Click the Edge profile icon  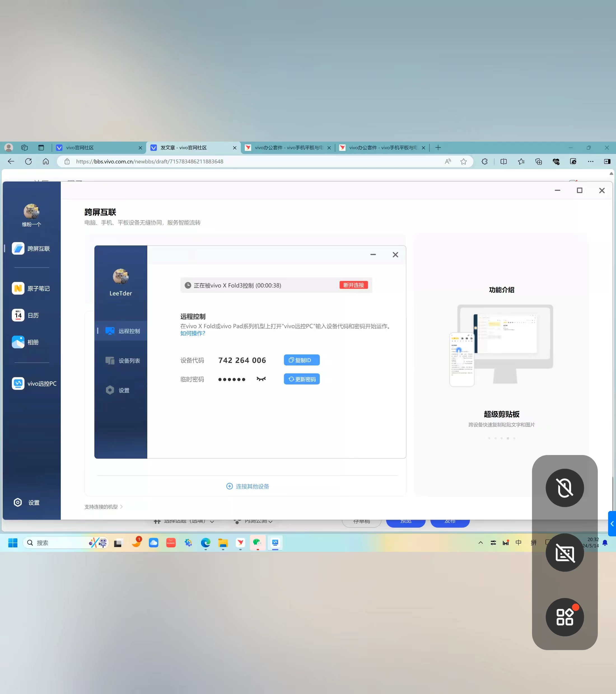8,147
